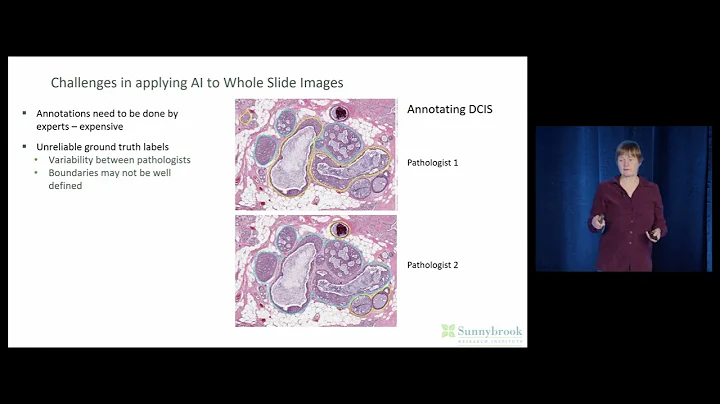Click the slide title 'Challenges in applying AI to Whole Slide Images'
This screenshot has width=720, height=404.
(x=197, y=83)
